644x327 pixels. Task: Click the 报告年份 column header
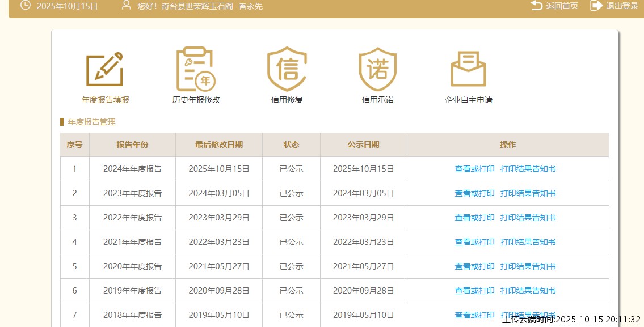[x=132, y=145]
